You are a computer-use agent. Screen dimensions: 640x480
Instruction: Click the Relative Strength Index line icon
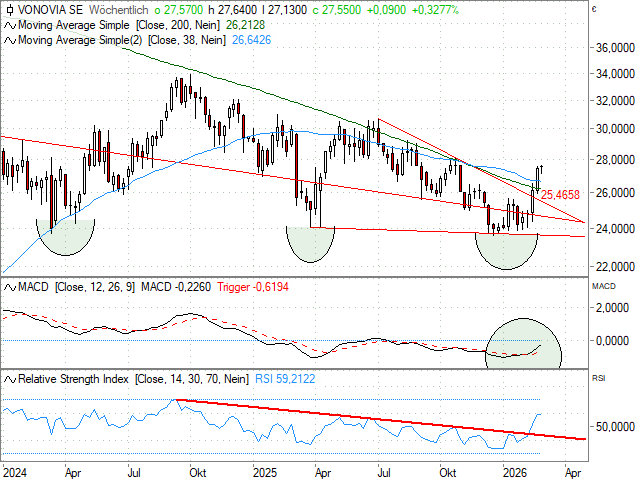pyautogui.click(x=9, y=380)
